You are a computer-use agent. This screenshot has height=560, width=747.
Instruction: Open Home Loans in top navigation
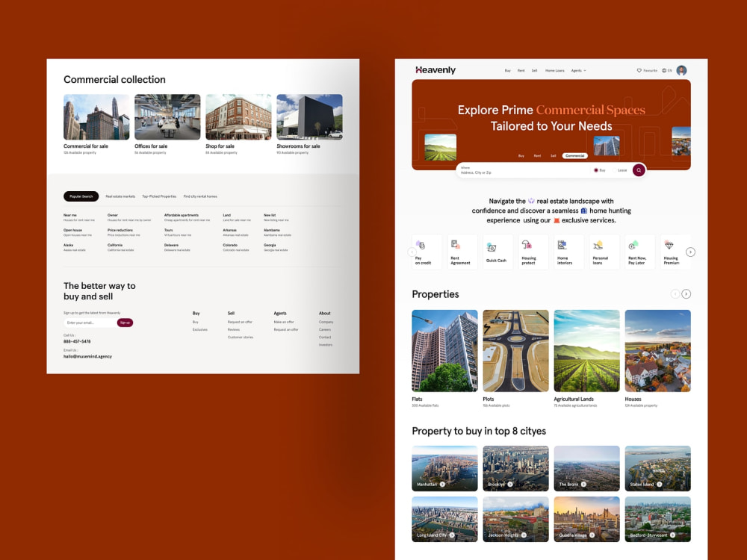click(x=554, y=70)
